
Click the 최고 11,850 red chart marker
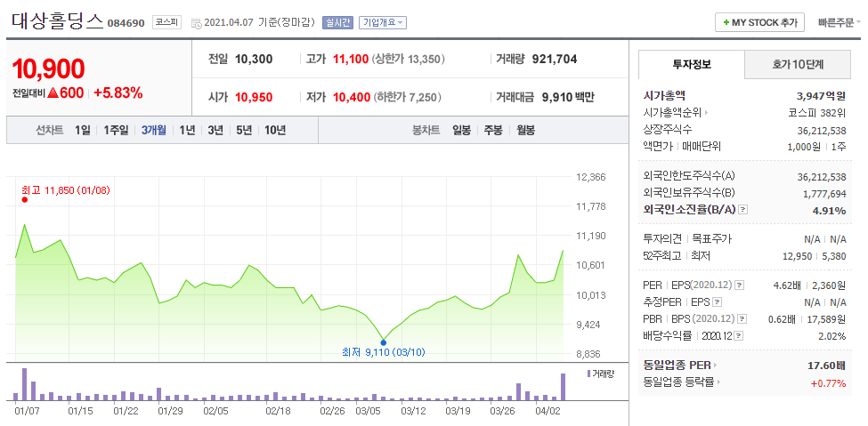pyautogui.click(x=24, y=200)
